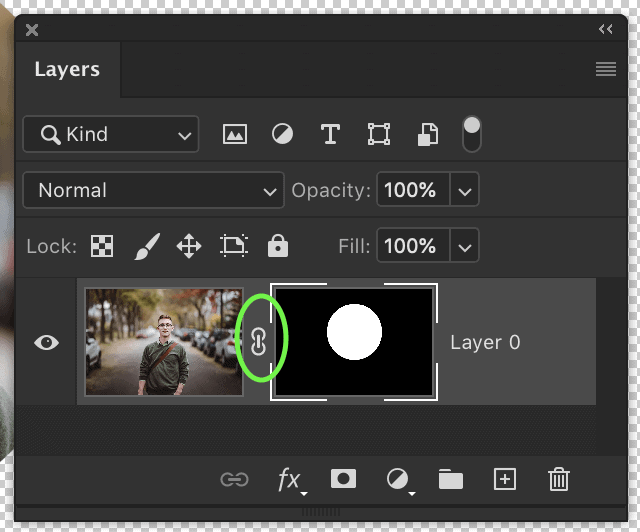Expand the Opacity slider dropdown
The height and width of the screenshot is (532, 640).
pos(464,190)
